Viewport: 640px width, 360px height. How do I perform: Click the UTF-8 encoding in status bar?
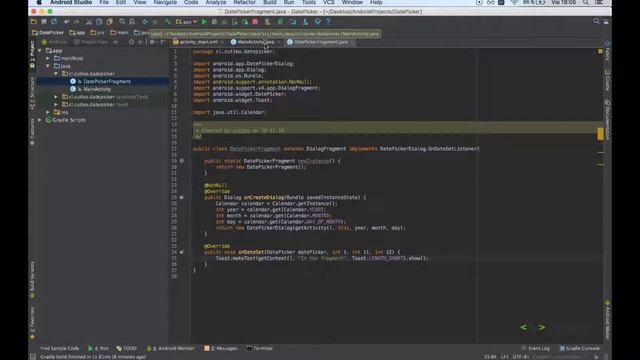pyautogui.click(x=520, y=357)
